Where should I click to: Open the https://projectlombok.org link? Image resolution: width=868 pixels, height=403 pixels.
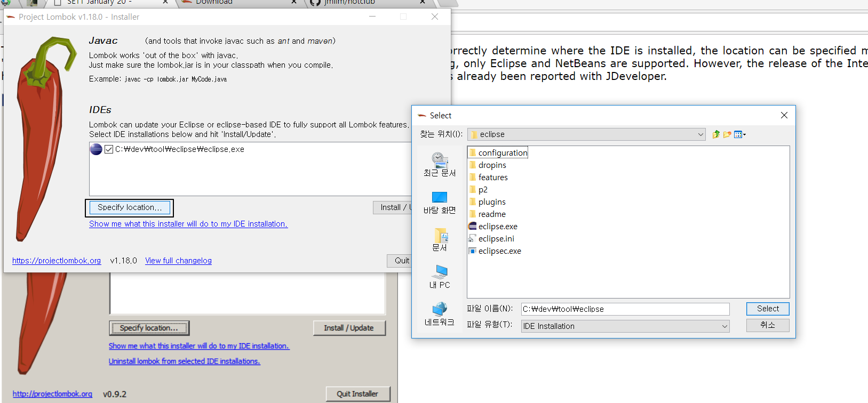(x=57, y=261)
